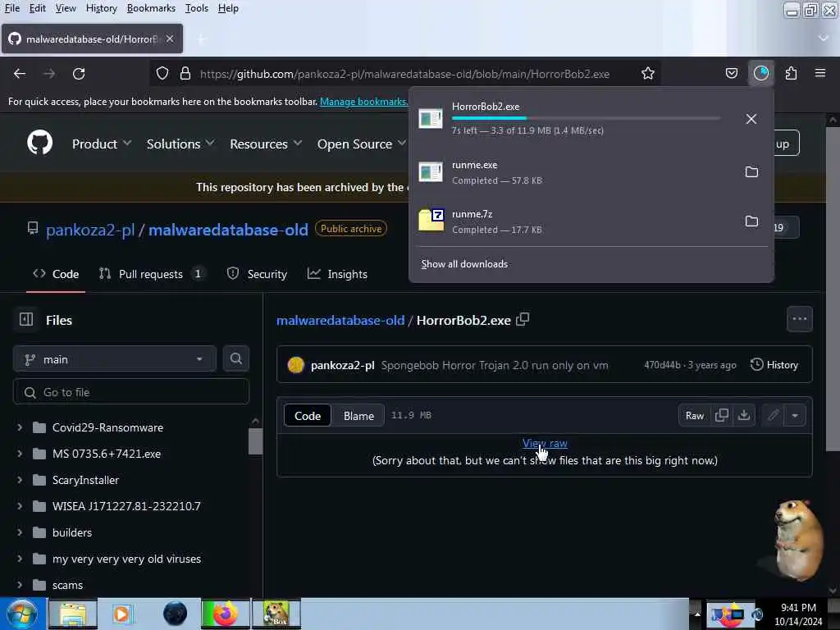
Task: Click Show all downloads
Action: coord(464,263)
